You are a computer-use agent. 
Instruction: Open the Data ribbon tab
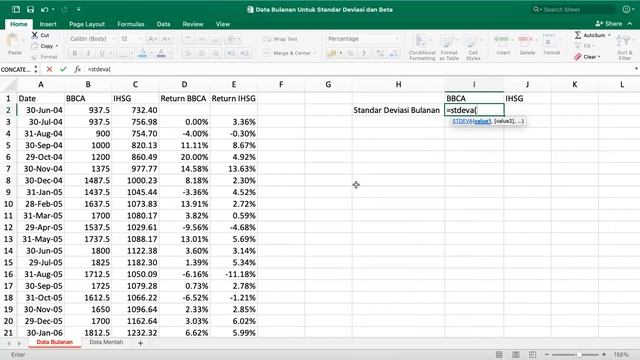(163, 24)
